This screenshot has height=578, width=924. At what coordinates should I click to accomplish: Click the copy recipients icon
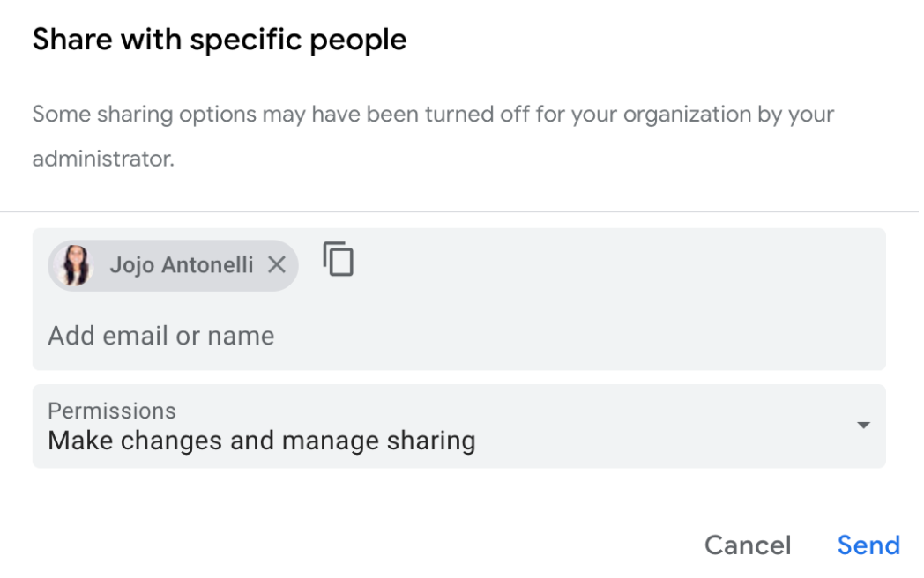coord(338,260)
